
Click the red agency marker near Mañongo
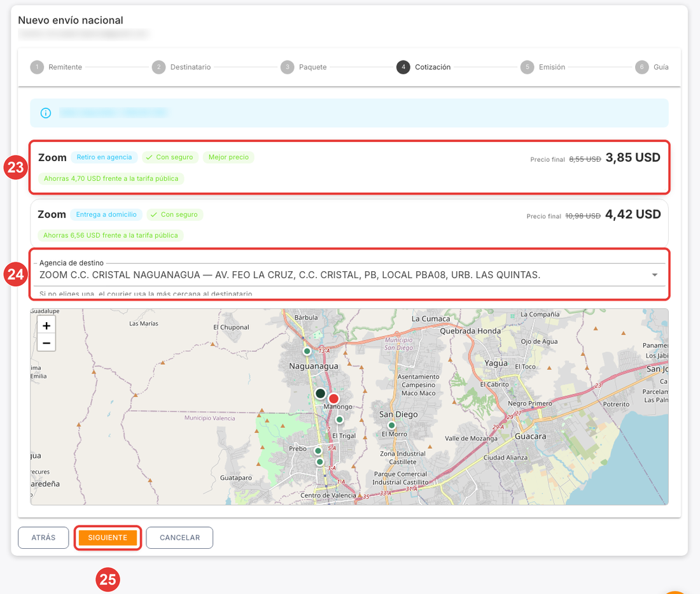tap(333, 399)
